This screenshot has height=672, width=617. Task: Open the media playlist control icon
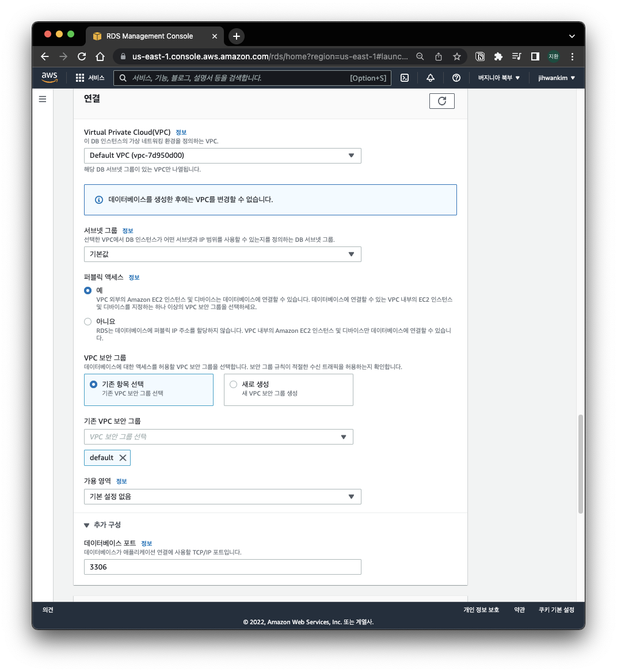[x=516, y=56]
